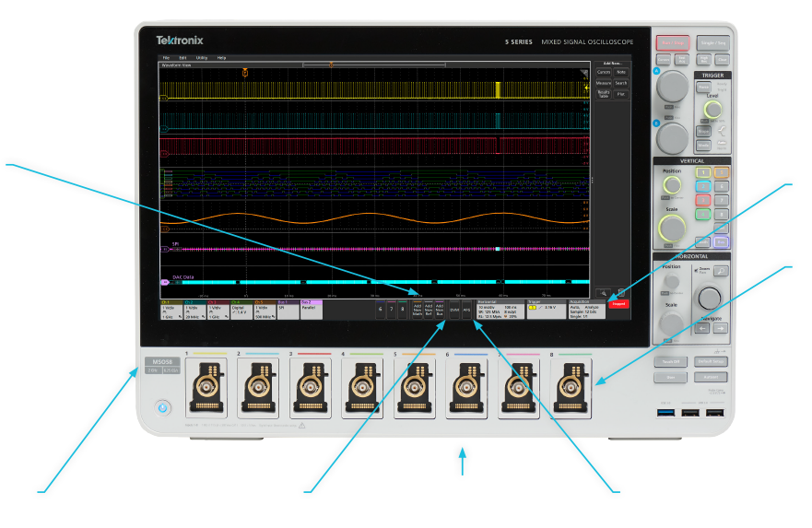Open the Ch 3 settings badge
Screen dimensions: 812x528
218,310
